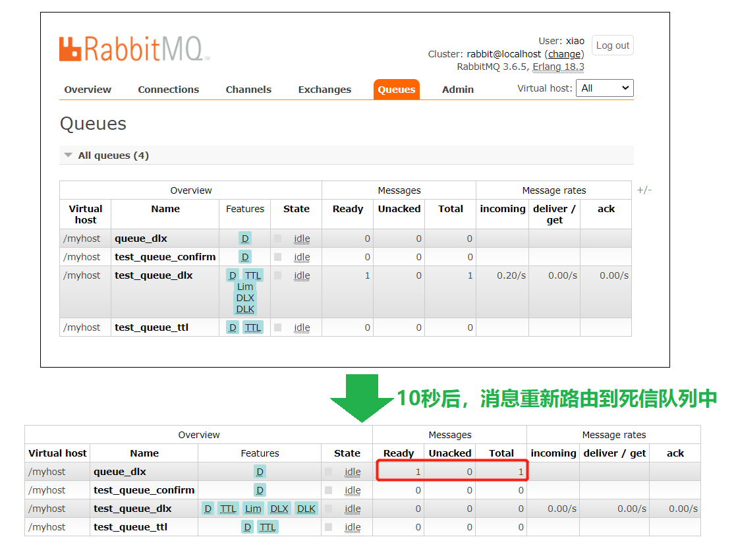736x560 pixels.
Task: Click the Log out button
Action: tap(612, 45)
